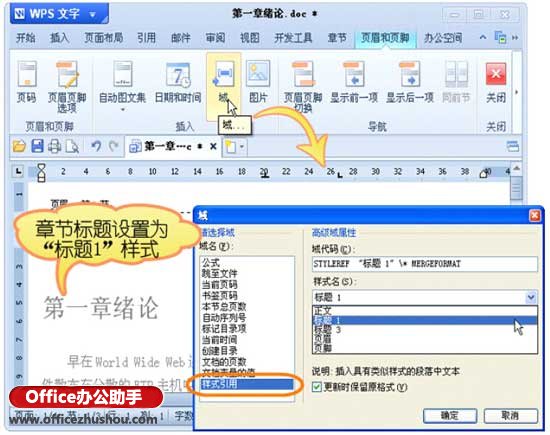Select 页脚 in the style dropdown list

click(x=424, y=348)
